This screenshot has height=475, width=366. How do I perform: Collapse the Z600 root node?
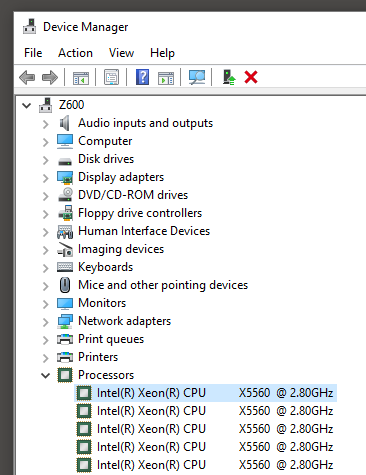click(x=26, y=106)
